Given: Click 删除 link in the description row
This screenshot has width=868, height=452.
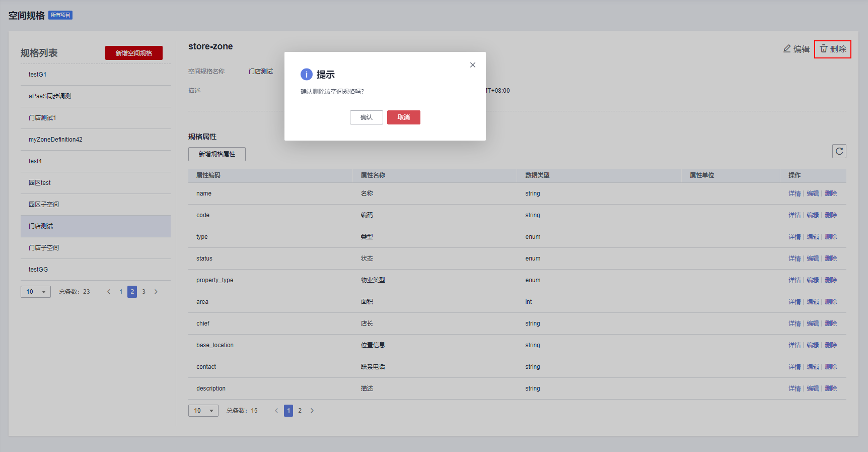Looking at the screenshot, I should click(x=831, y=389).
